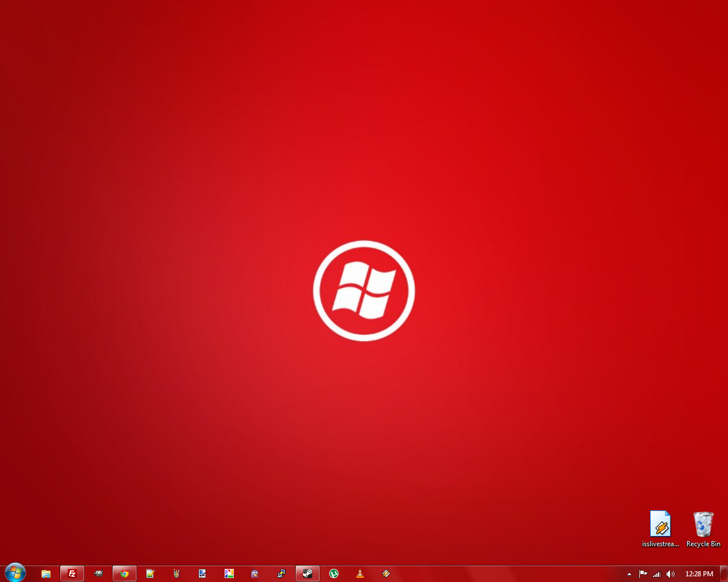Launch Pidgin messenger from the taskbar
Viewport: 728px width, 582px height.
[x=255, y=573]
